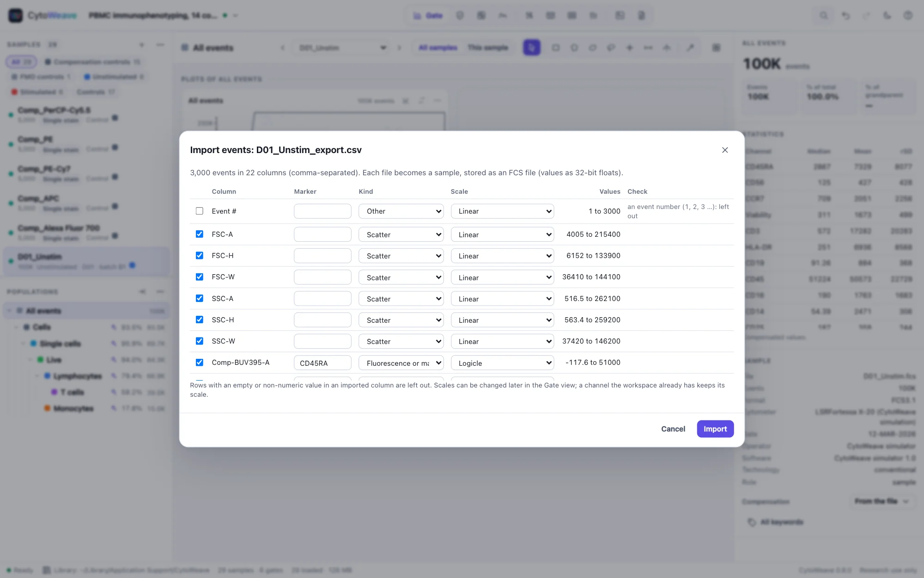Open the plot grid layout icon beside the gate tools

point(716,48)
